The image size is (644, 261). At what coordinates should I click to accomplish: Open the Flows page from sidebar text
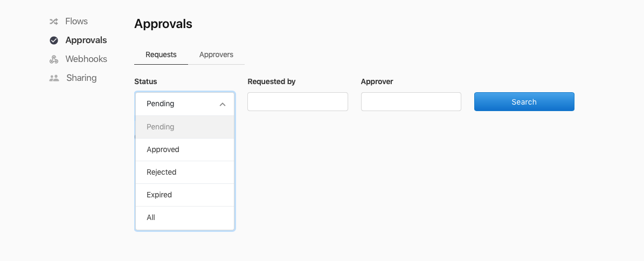pos(77,22)
